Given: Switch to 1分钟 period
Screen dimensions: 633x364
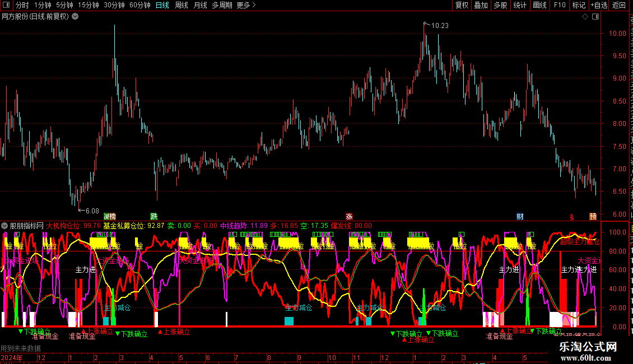Looking at the screenshot, I should click(x=43, y=5).
